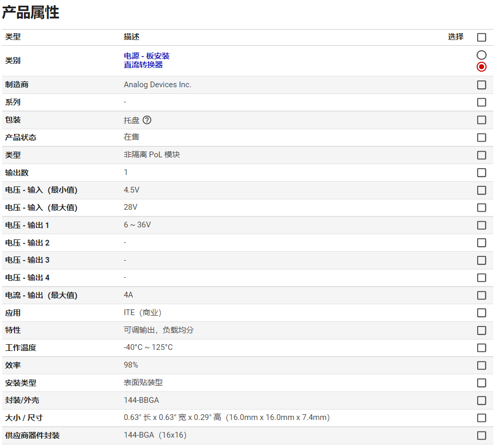The image size is (499, 448).
Task: Select the 6 ~ 36V output voltage checkbox
Action: (x=481, y=225)
